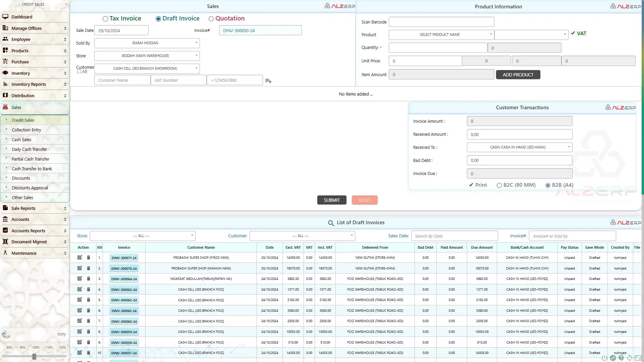The image size is (644, 362).
Task: Select the Tax Invoice radio option
Action: click(x=105, y=19)
